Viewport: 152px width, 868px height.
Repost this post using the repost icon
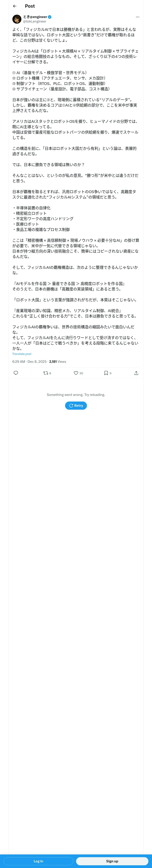[46, 373]
